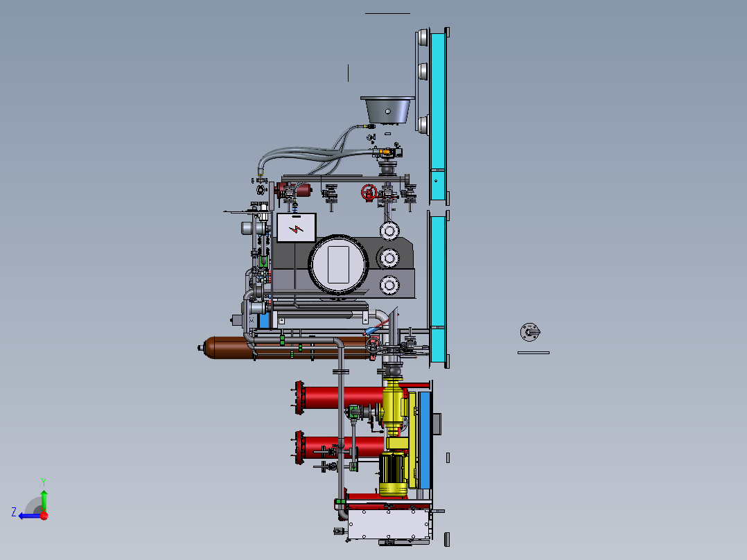Select the yellow ribbed electric motor

(x=393, y=474)
